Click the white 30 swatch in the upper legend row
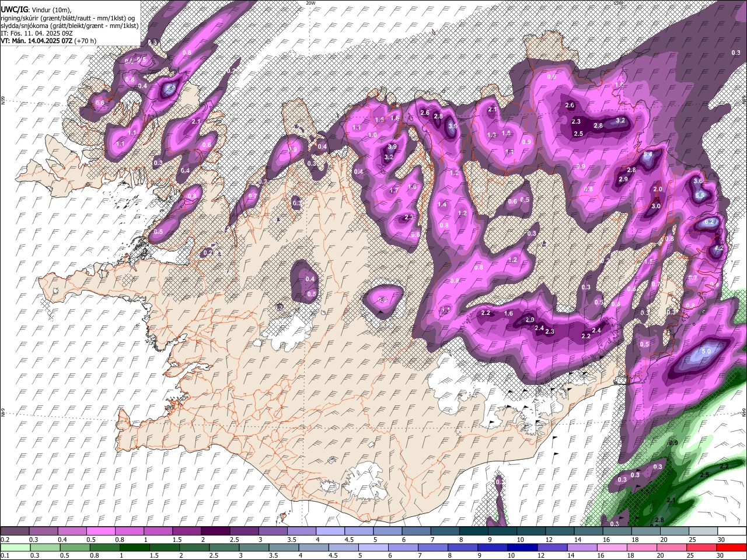 pos(731,531)
